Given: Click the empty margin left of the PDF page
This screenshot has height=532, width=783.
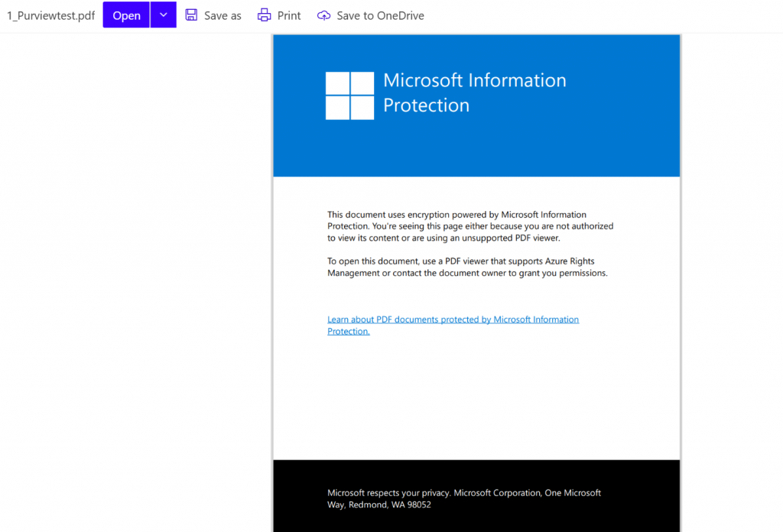Looking at the screenshot, I should 138,268.
